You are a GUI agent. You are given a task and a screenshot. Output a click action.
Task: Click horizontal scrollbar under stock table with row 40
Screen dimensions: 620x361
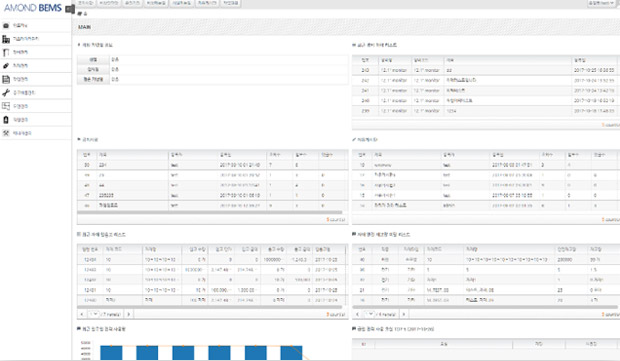(x=485, y=307)
